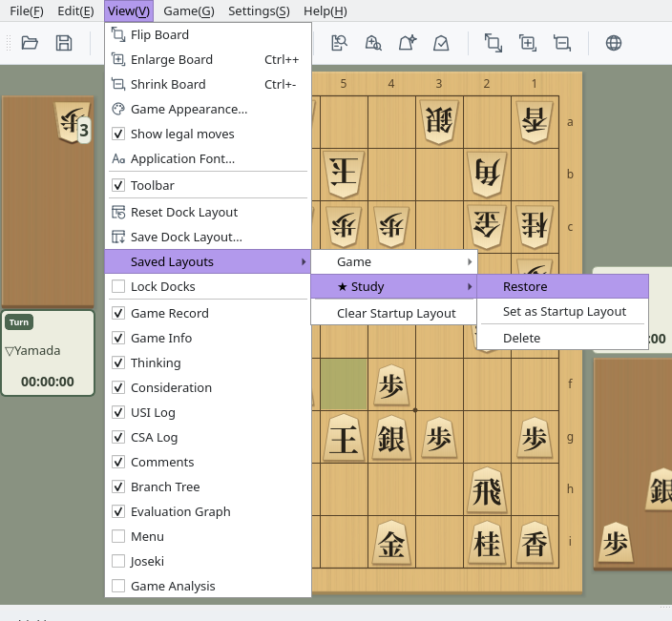Expand the starred Study layout submenu

394,286
